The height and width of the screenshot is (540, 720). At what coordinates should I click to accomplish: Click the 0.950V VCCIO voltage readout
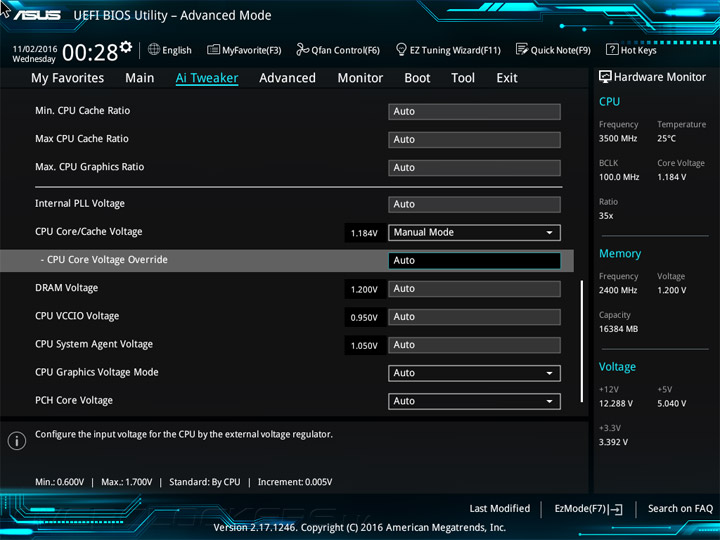pyautogui.click(x=364, y=318)
